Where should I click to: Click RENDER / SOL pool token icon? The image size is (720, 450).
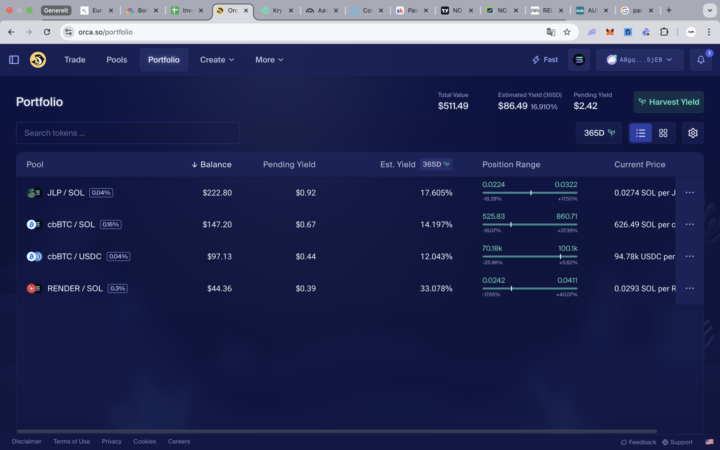(34, 288)
